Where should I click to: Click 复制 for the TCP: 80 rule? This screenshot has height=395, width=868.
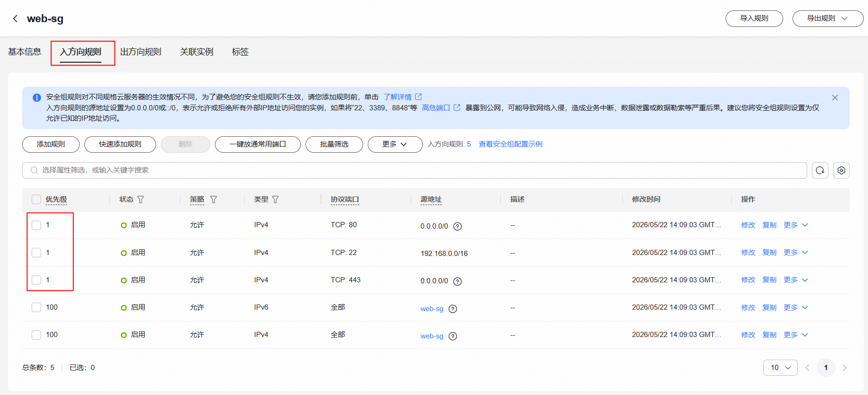[769, 225]
